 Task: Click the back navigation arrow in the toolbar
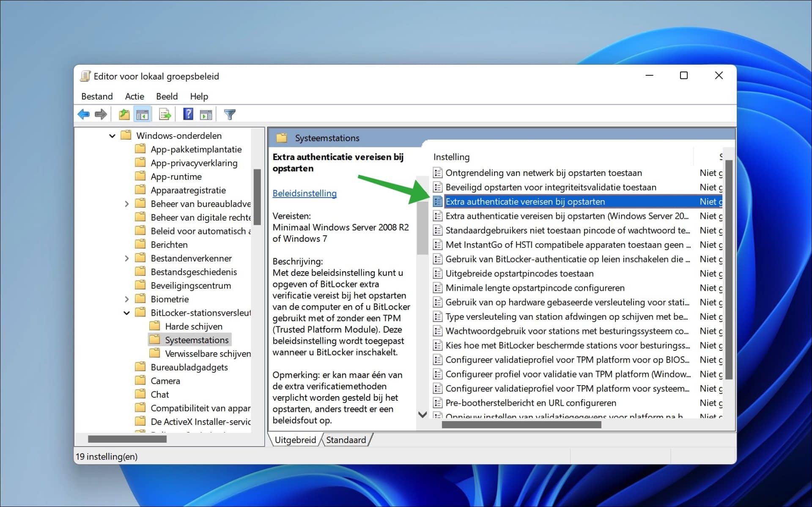(84, 114)
